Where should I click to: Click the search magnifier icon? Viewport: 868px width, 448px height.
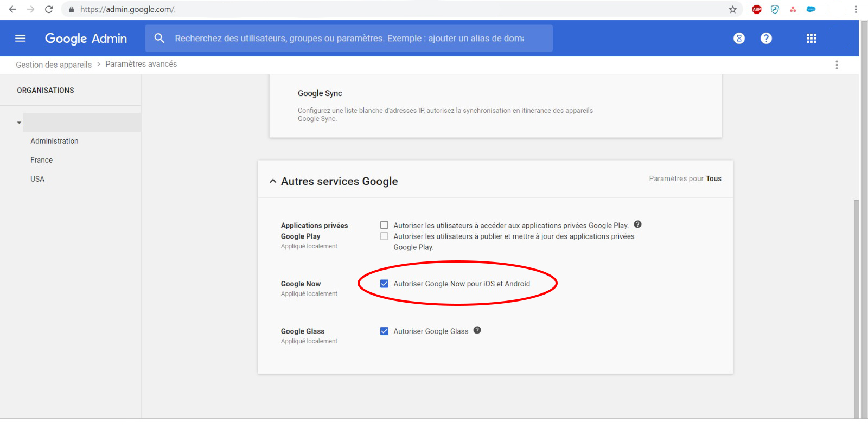[159, 38]
